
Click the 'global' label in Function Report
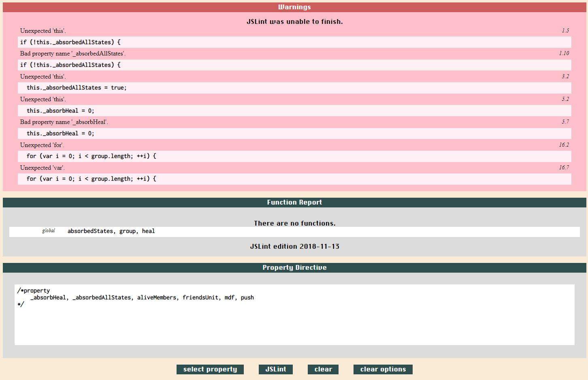(x=49, y=231)
